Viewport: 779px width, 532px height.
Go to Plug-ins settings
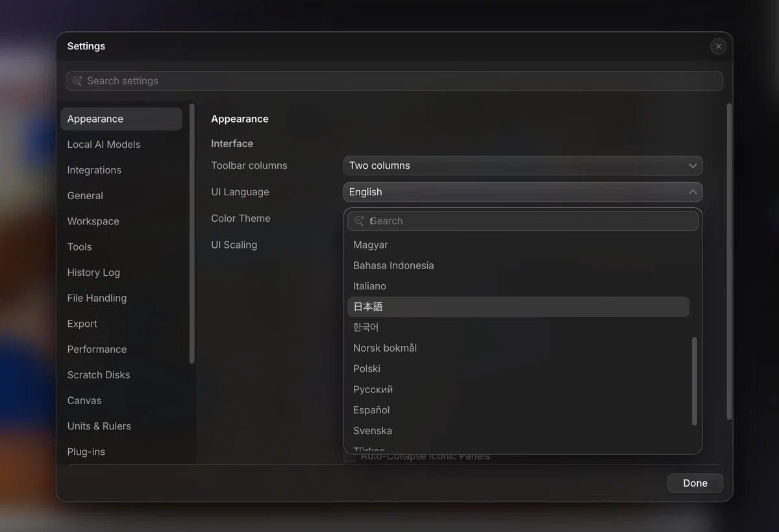(121, 452)
